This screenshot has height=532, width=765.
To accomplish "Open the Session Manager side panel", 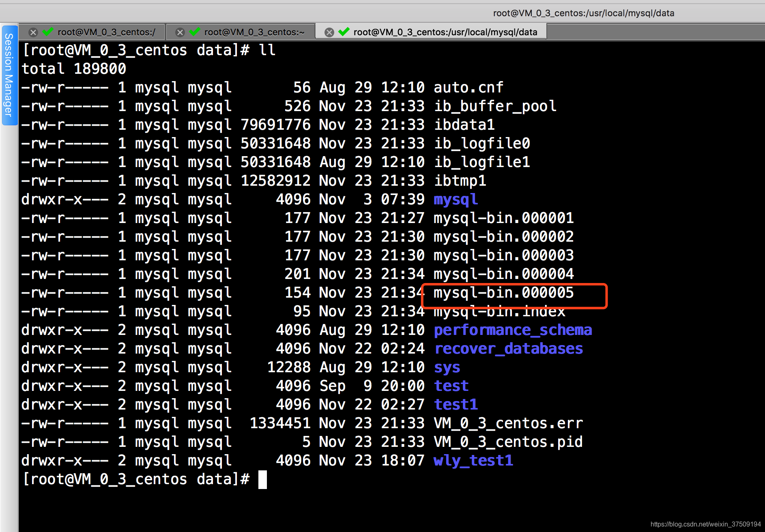I will click(9, 75).
